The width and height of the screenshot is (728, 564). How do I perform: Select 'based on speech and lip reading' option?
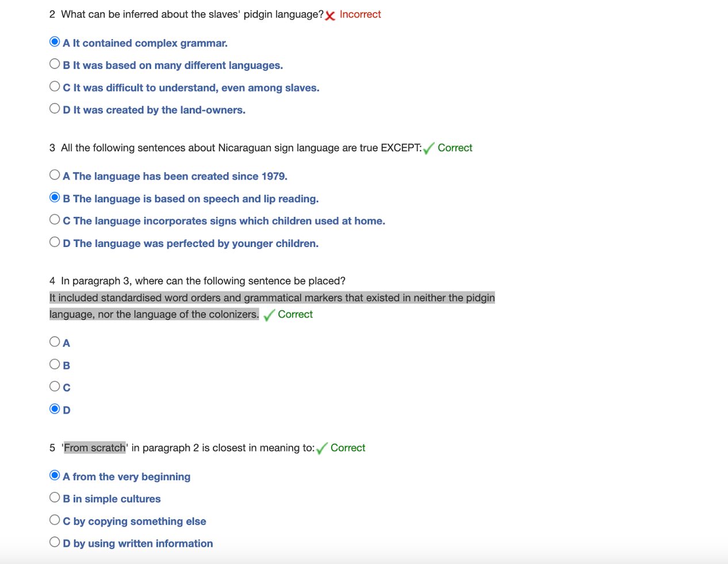(55, 197)
